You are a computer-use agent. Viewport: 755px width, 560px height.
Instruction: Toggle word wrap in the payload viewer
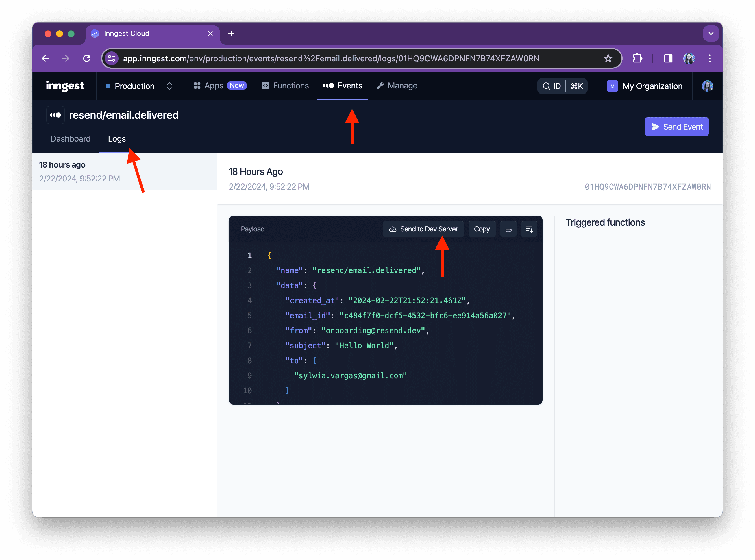coord(508,229)
